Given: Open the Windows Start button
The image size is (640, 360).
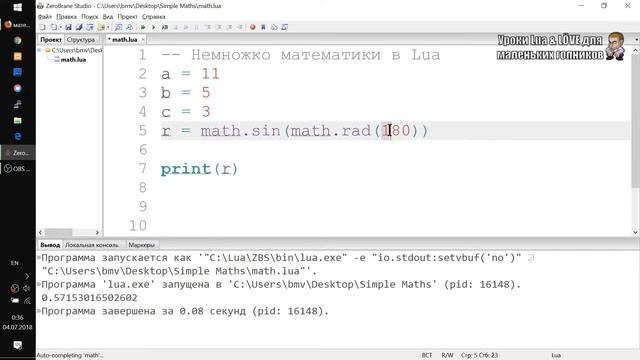Looking at the screenshot, I should pos(18,8).
